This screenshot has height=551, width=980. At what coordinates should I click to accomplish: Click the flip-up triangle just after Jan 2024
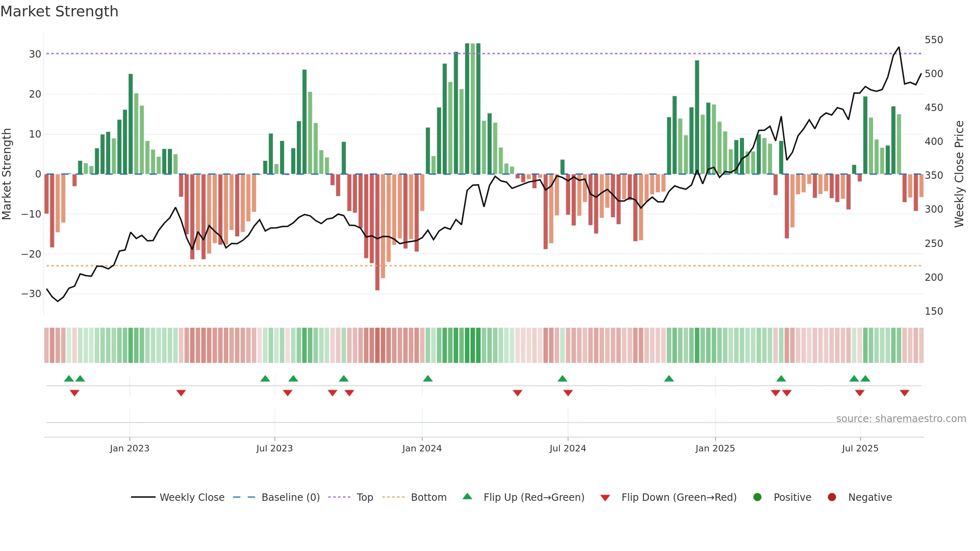pyautogui.click(x=428, y=378)
